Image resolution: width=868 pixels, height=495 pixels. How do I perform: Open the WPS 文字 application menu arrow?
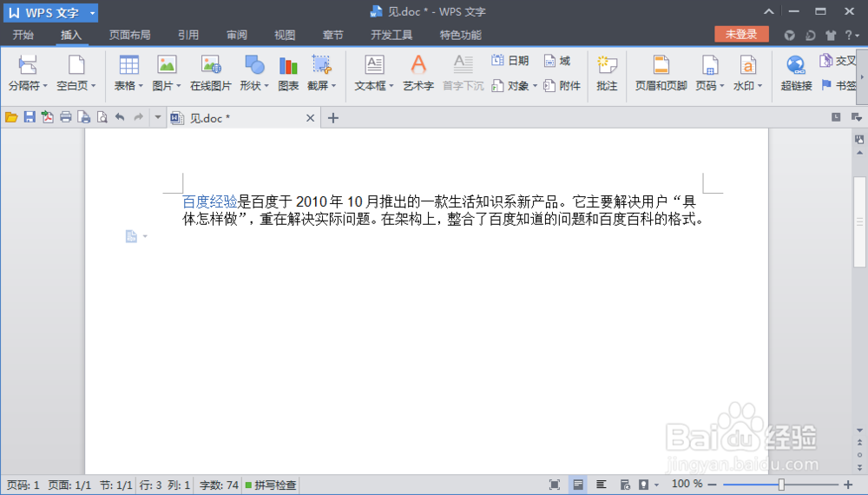click(93, 13)
